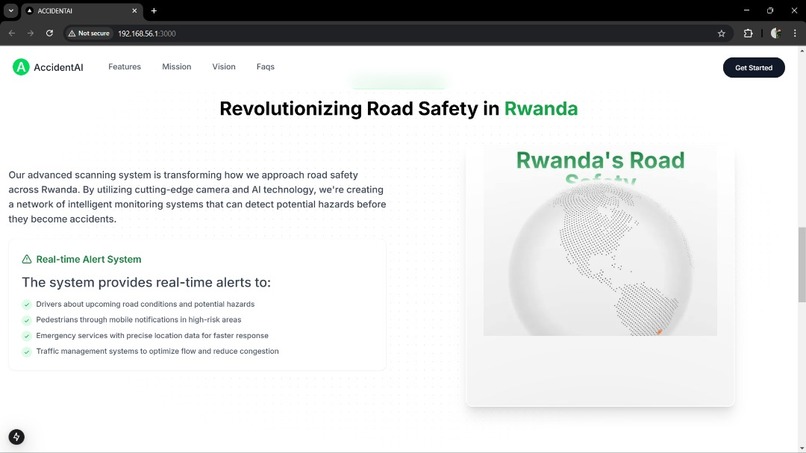
Task: Click the 'Our advanced scanning system' paragraph
Action: [197, 197]
